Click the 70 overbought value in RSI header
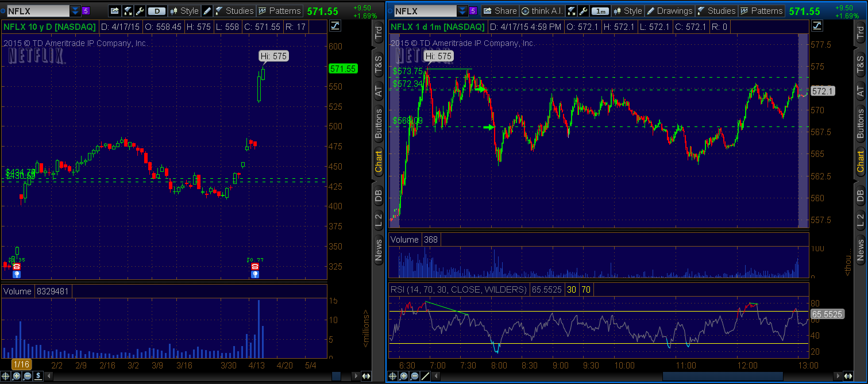Screen dimensions: 868x384 [x=585, y=290]
